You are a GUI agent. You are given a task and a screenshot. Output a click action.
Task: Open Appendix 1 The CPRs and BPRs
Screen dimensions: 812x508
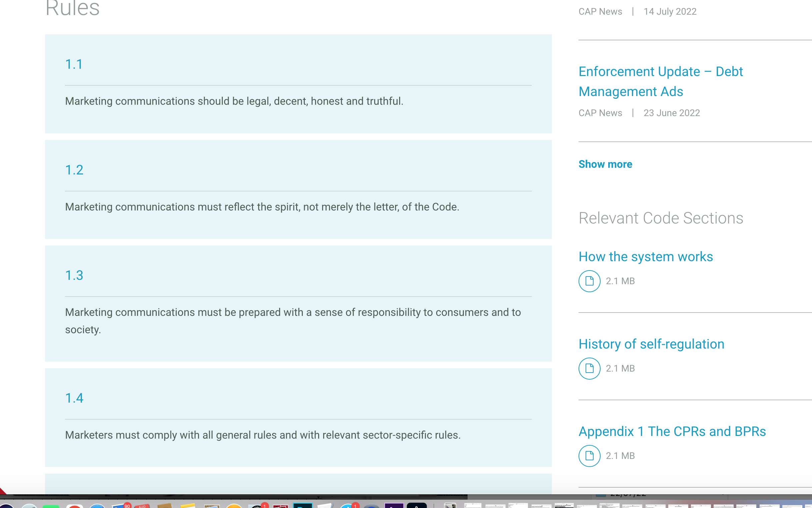tap(672, 431)
